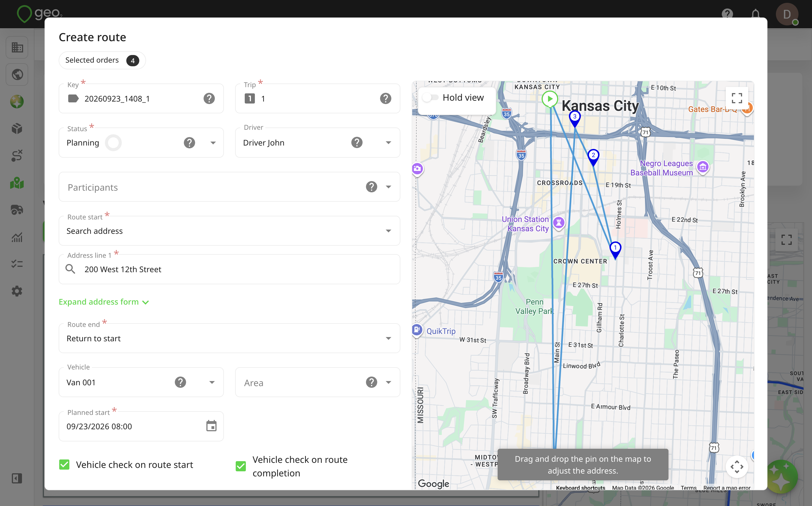Click the map recenter arrows icon
The height and width of the screenshot is (506, 812).
pos(737,467)
